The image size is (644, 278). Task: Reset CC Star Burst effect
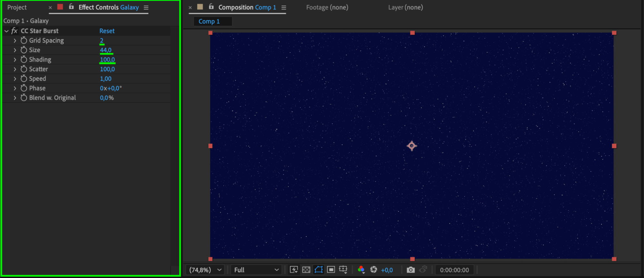pyautogui.click(x=107, y=31)
